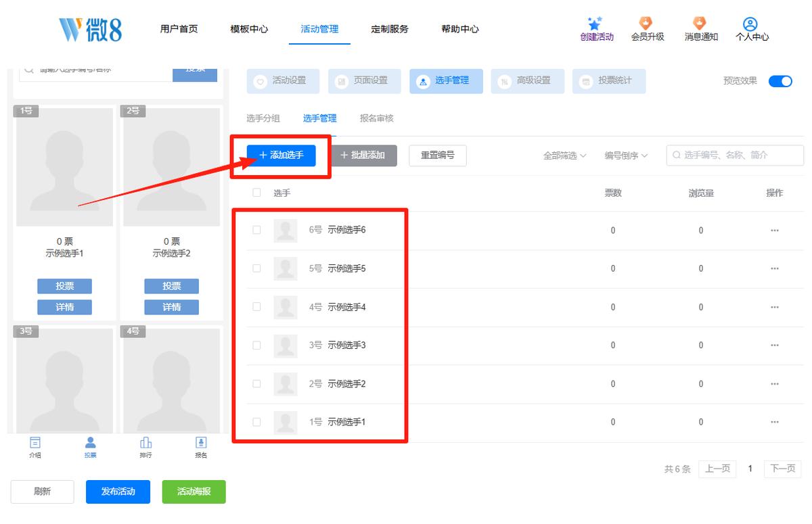Open 模板中心 in top navigation

[x=249, y=29]
